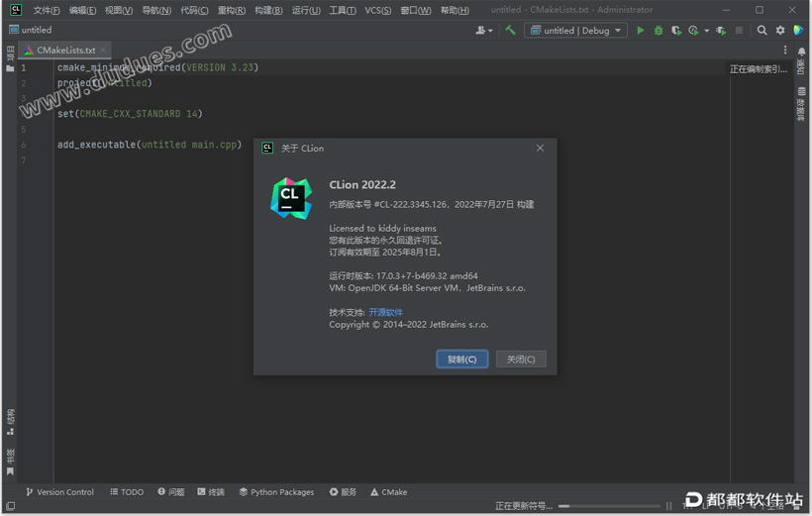Run with coverage shield icon
Image resolution: width=812 pixels, height=516 pixels.
675,30
